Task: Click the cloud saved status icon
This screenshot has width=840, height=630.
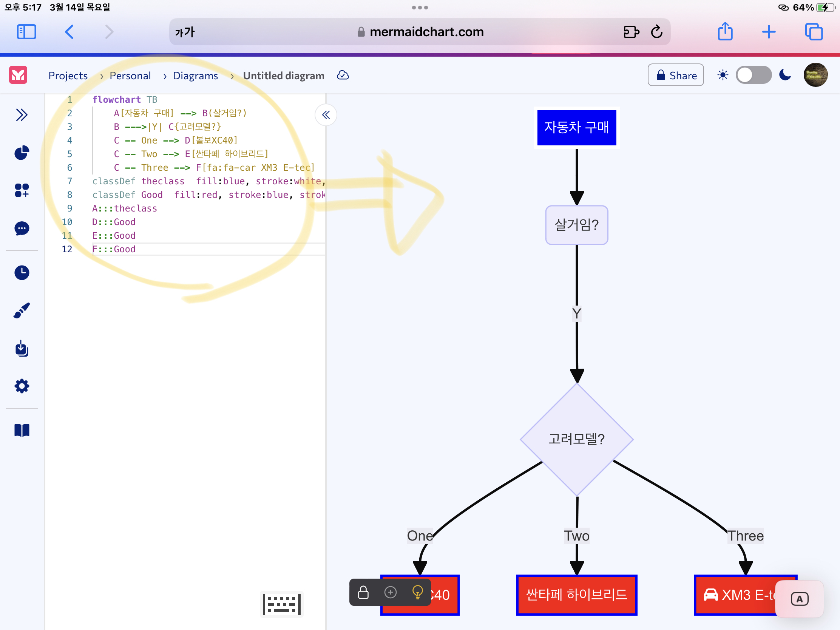Action: (x=343, y=75)
